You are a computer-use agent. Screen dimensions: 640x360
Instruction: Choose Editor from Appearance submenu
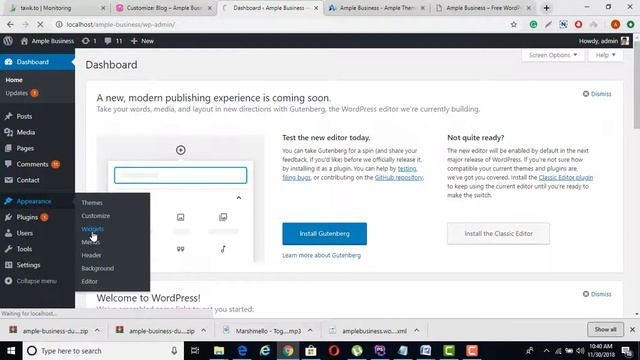click(x=89, y=281)
